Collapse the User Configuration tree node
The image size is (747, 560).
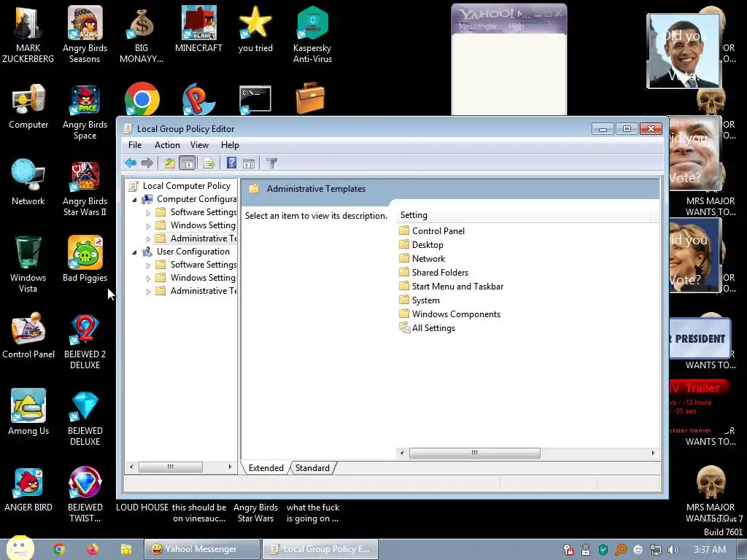134,252
